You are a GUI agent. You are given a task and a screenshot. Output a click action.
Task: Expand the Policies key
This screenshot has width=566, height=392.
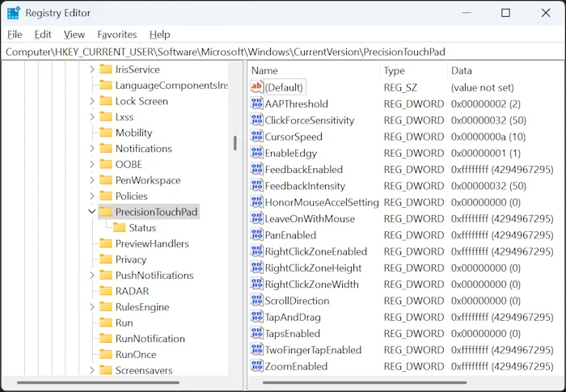[92, 196]
